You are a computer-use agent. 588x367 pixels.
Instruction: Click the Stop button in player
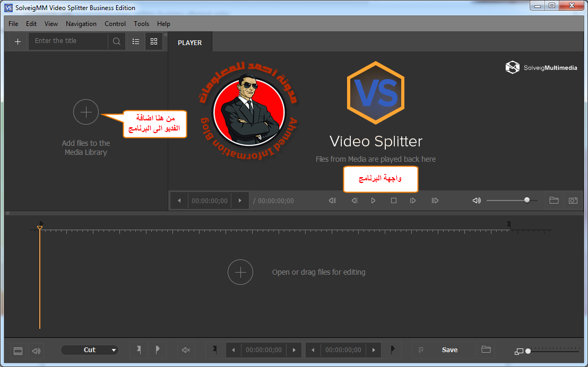tap(394, 200)
